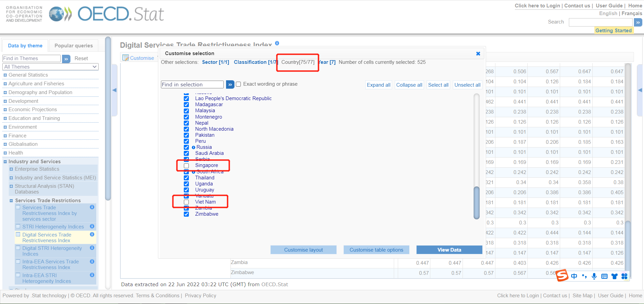Enable Exact wording or phrase checkbox
644x304 pixels.
pyautogui.click(x=238, y=84)
